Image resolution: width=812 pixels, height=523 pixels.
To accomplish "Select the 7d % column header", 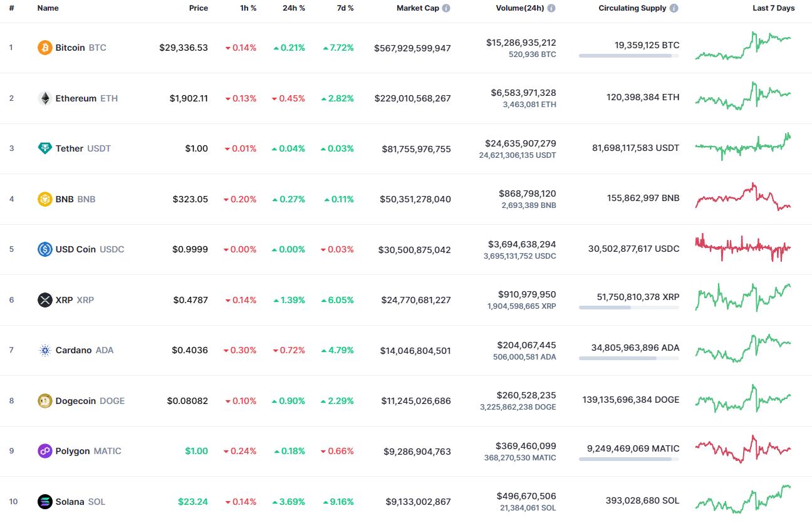I will [345, 8].
